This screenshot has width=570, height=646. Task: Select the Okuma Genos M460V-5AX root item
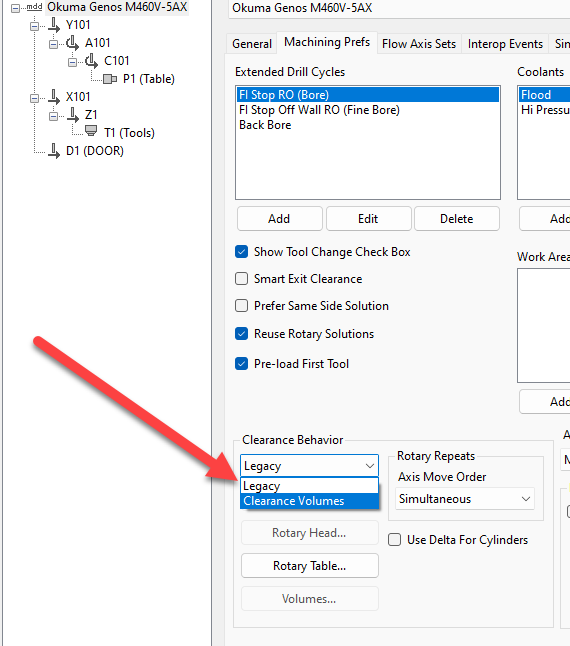point(117,7)
